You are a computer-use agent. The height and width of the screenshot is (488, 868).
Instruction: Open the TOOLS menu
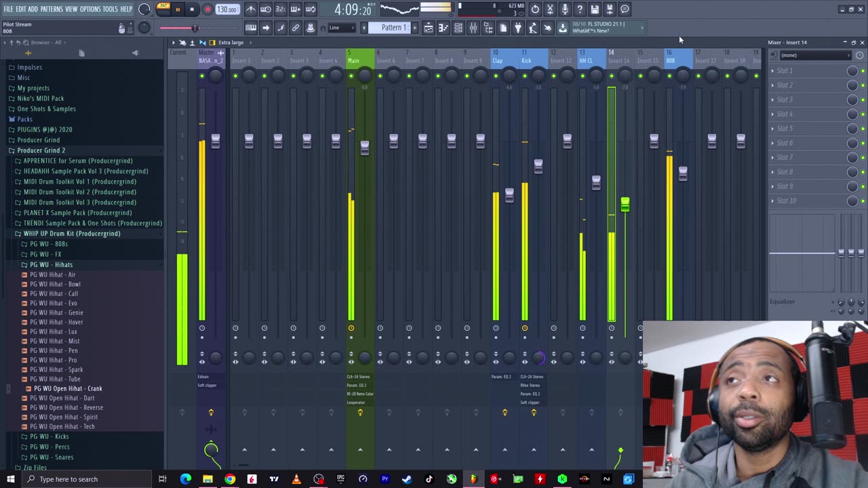click(x=111, y=9)
